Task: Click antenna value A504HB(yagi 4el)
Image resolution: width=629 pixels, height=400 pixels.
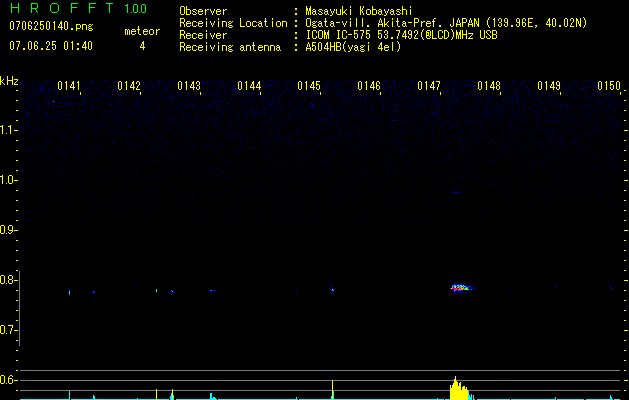Action: (353, 47)
